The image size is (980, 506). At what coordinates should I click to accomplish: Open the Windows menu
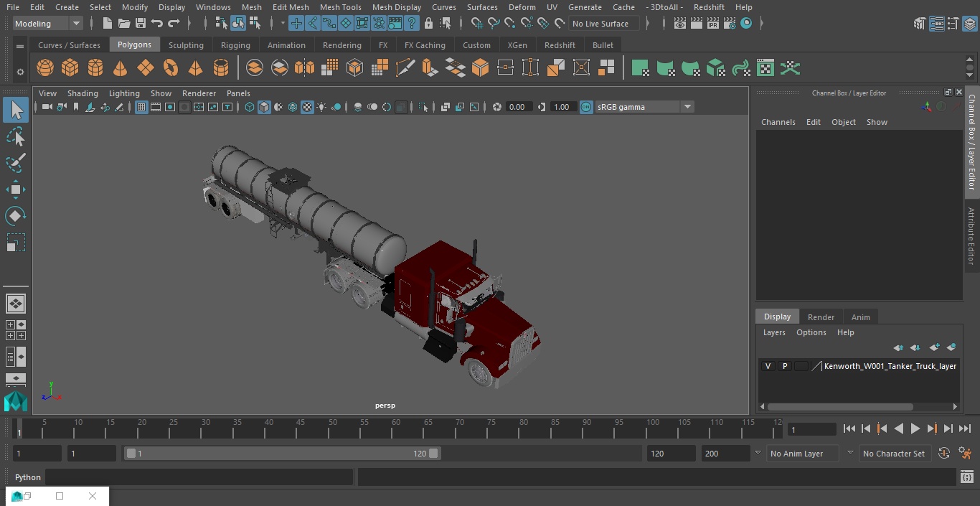(x=213, y=7)
